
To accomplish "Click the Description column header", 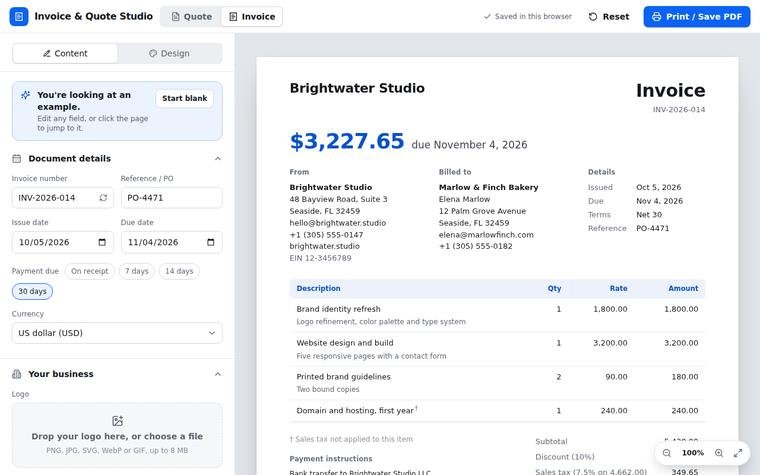I will click(318, 288).
